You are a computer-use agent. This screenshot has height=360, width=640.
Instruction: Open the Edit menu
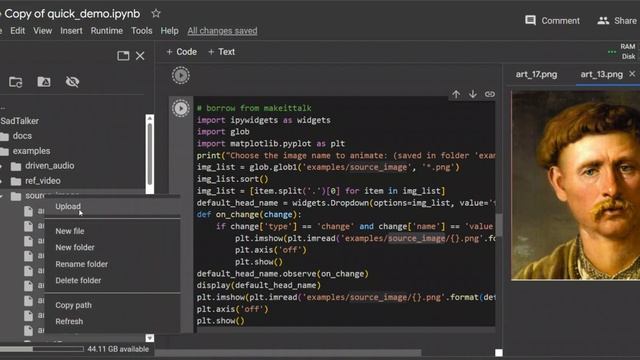coord(18,31)
